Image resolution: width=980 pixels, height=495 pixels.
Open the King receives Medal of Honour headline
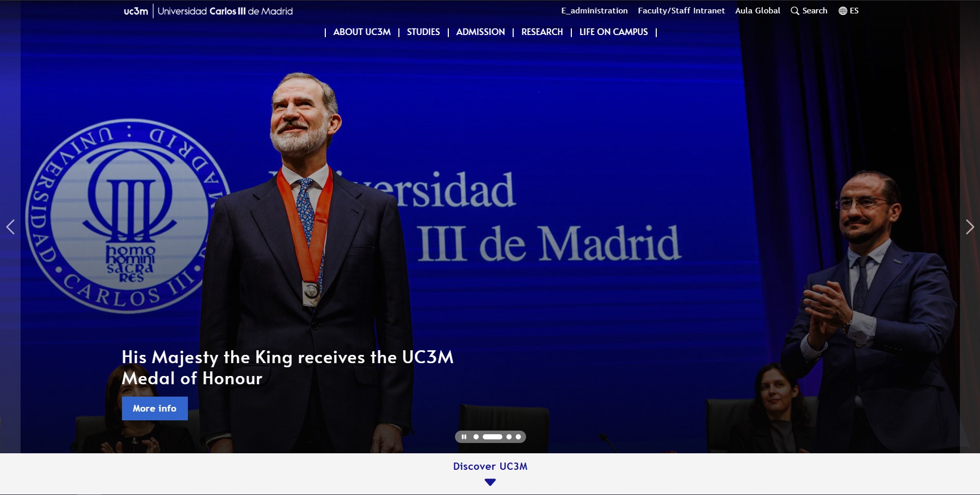pyautogui.click(x=287, y=368)
